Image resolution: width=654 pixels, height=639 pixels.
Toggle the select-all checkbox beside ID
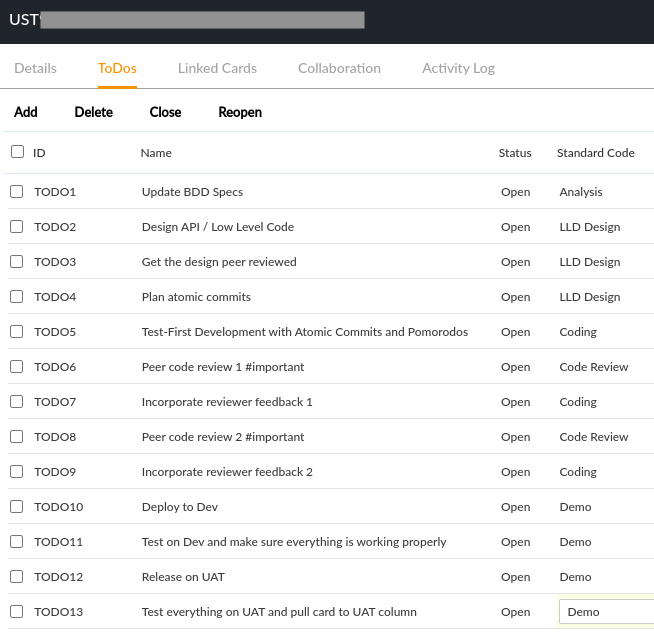pos(18,151)
